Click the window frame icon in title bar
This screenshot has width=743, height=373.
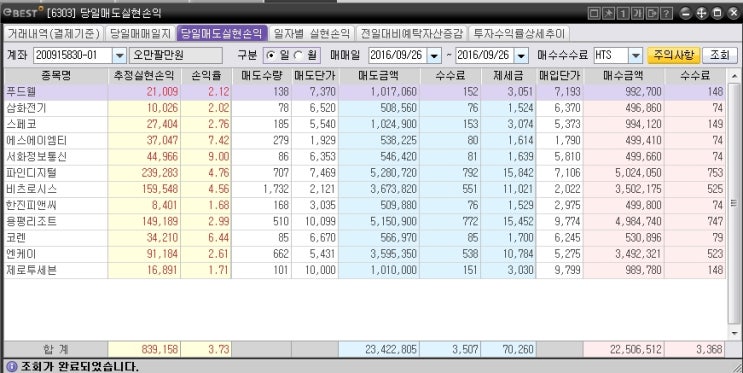tap(594, 13)
